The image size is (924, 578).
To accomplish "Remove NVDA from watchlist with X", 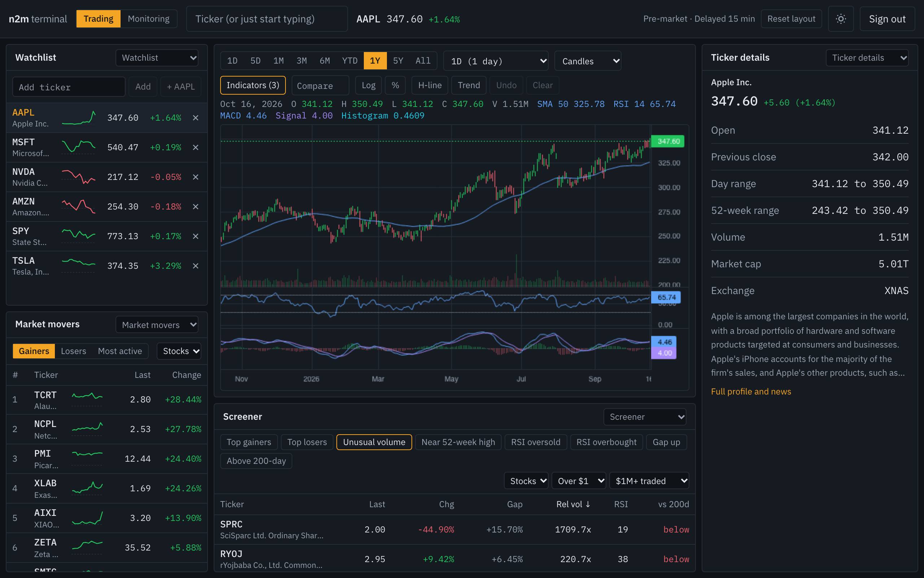I will (196, 177).
